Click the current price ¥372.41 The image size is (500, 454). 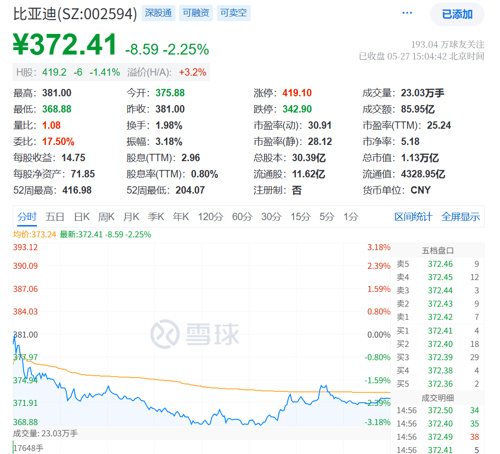(65, 44)
